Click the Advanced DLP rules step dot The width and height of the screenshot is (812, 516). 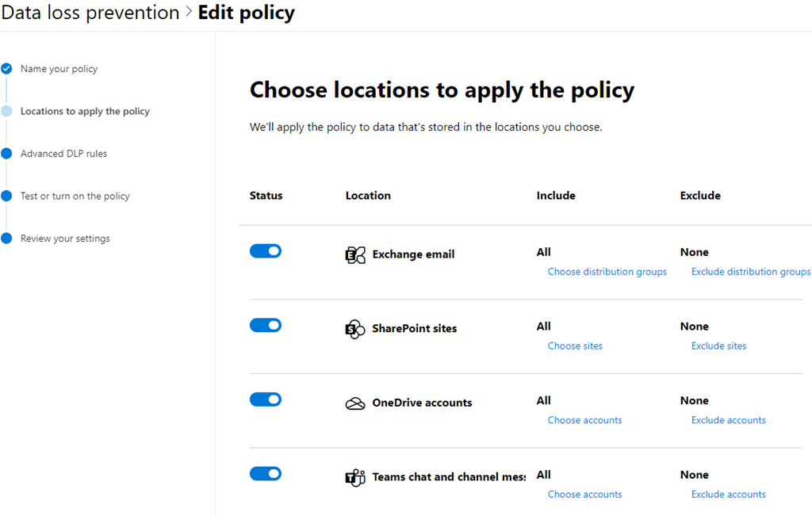(6, 154)
